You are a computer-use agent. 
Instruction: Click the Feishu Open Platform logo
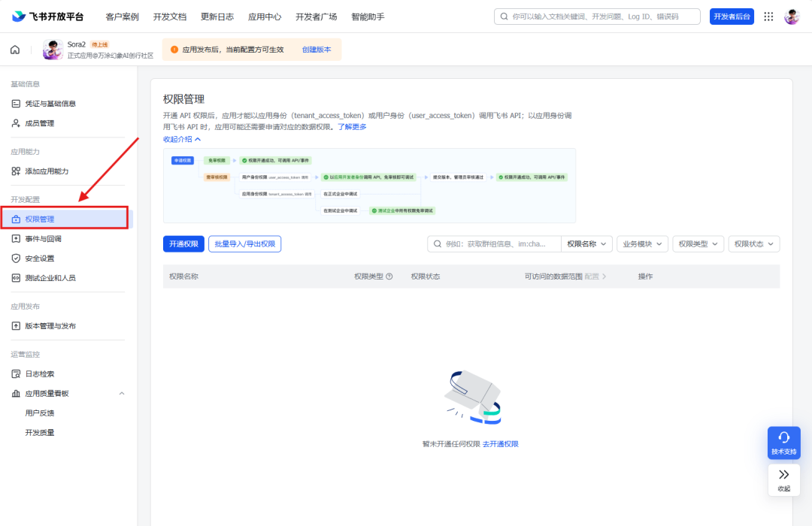(47, 17)
